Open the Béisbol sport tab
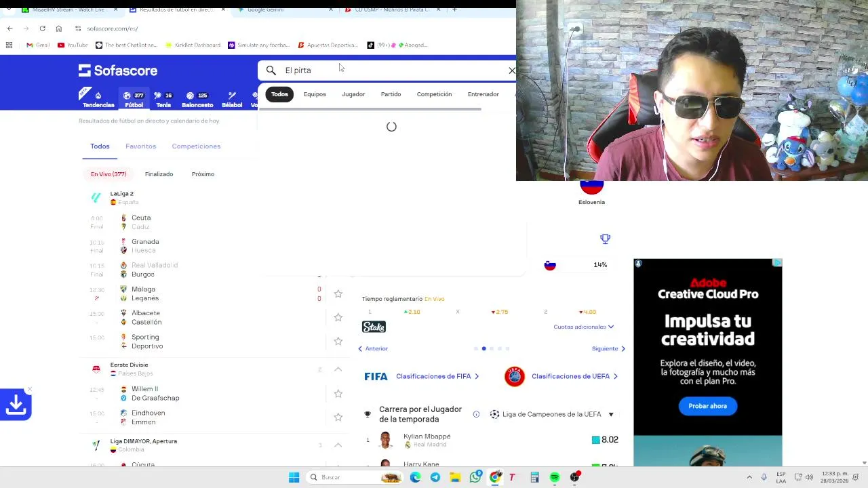 (x=232, y=100)
